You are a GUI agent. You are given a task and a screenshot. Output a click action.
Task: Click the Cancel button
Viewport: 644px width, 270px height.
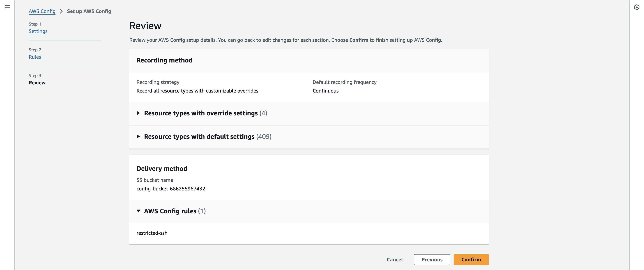[395, 260]
